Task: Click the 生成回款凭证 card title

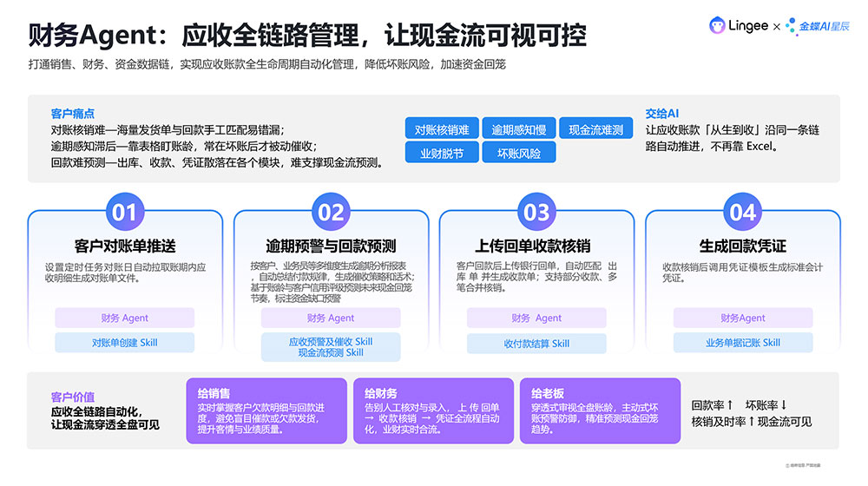Action: click(x=742, y=246)
